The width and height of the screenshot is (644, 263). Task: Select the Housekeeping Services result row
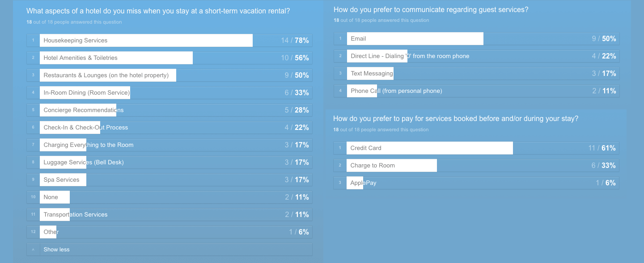point(169,40)
